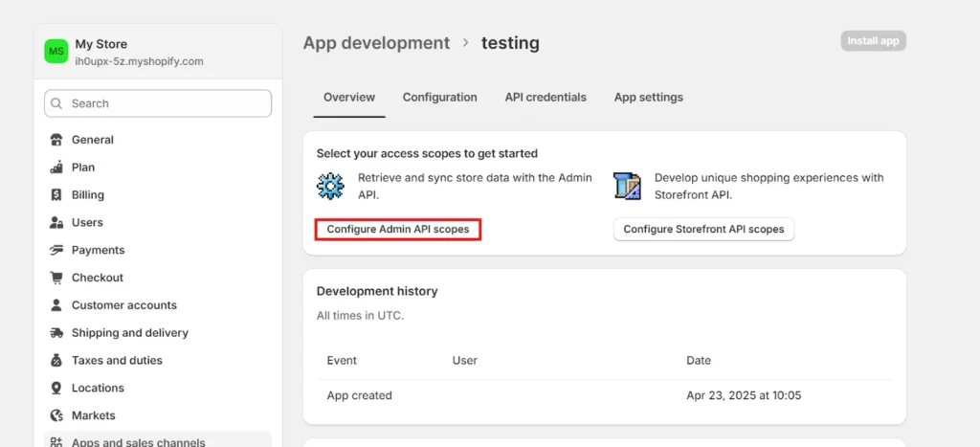Click the Plan chart icon

(56, 168)
